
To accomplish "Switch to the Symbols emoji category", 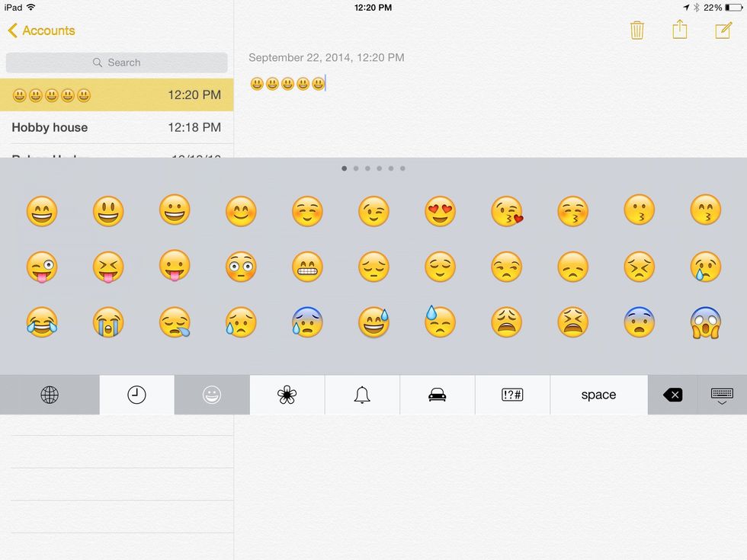I will [x=512, y=395].
